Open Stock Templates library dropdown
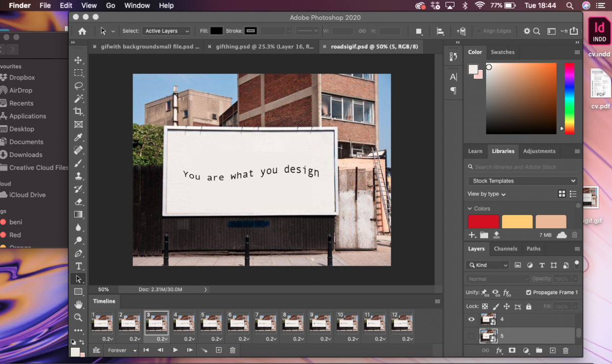612x364 pixels. pyautogui.click(x=523, y=181)
